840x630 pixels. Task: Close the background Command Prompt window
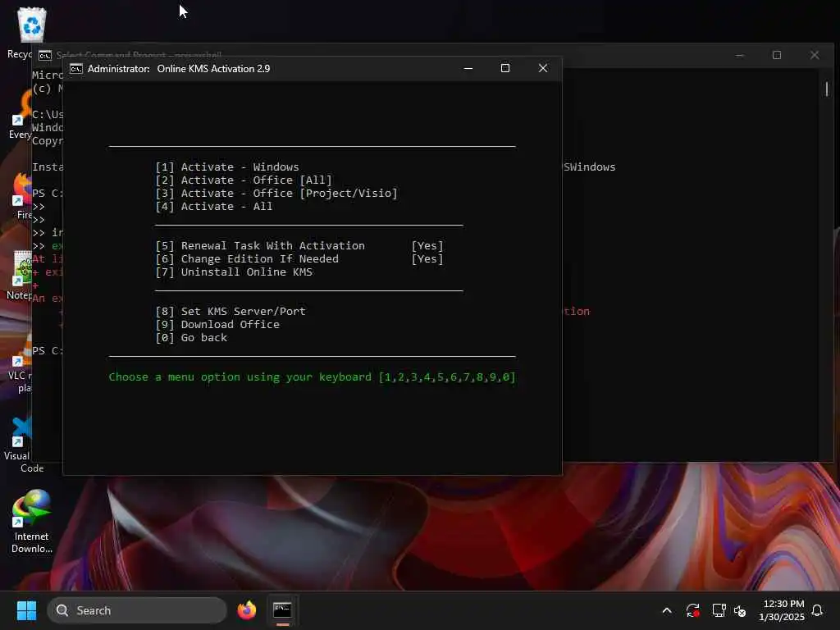click(815, 55)
